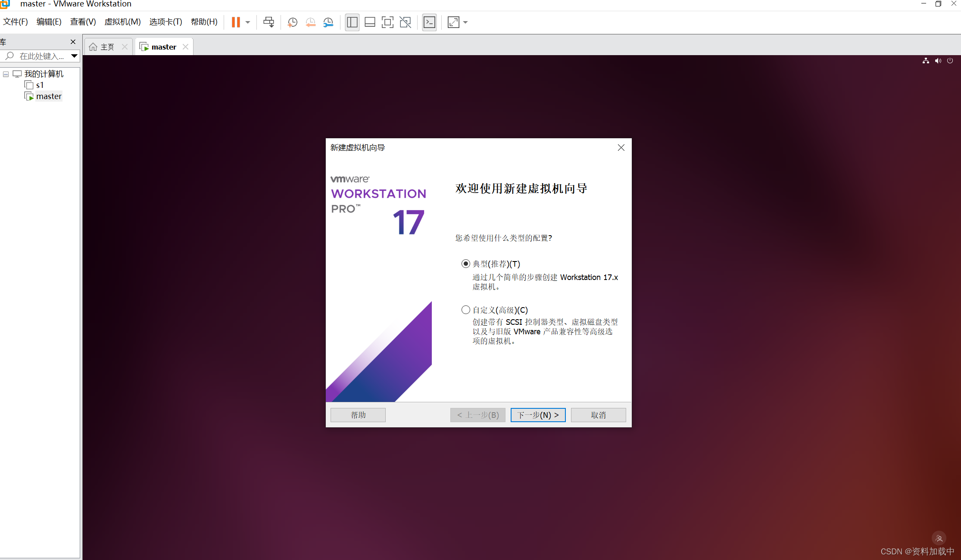Image resolution: width=961 pixels, height=560 pixels.
Task: Take a snapshot of this virtual machine
Action: [293, 22]
